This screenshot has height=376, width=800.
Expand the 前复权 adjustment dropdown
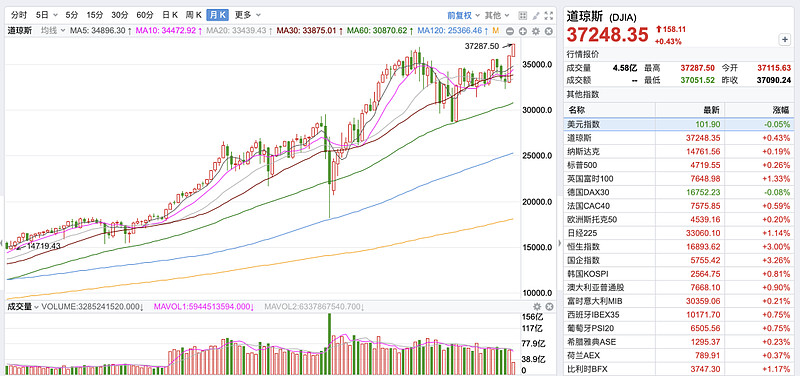(463, 15)
